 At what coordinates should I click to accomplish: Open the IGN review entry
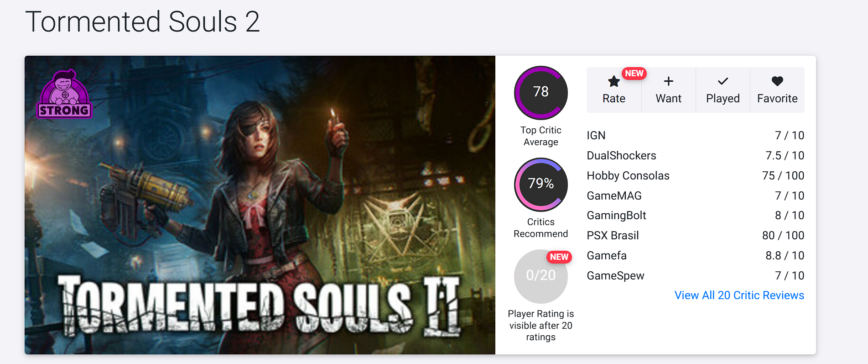click(x=596, y=136)
